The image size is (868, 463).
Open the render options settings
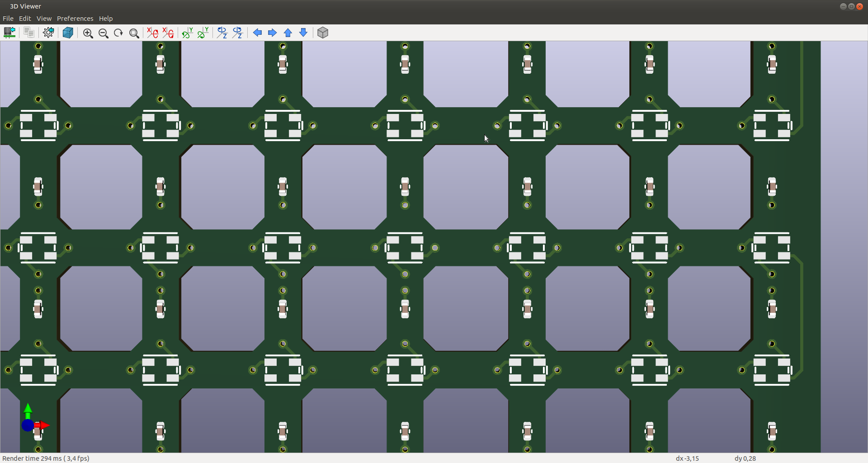click(48, 33)
